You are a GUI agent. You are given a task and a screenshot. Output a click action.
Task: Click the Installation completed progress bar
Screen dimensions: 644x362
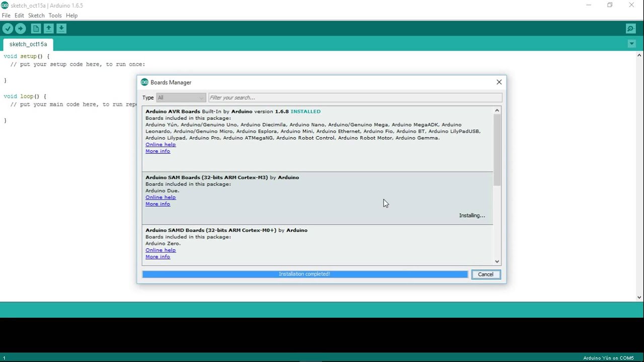click(305, 274)
